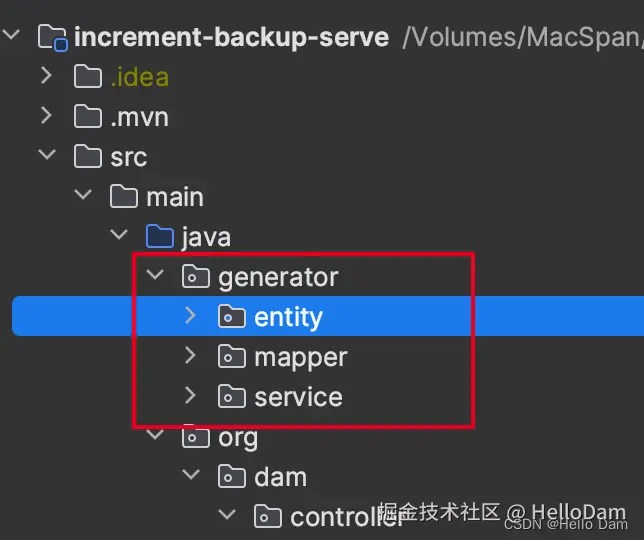Image resolution: width=644 pixels, height=540 pixels.
Task: Click the generator package icon
Action: click(x=195, y=277)
